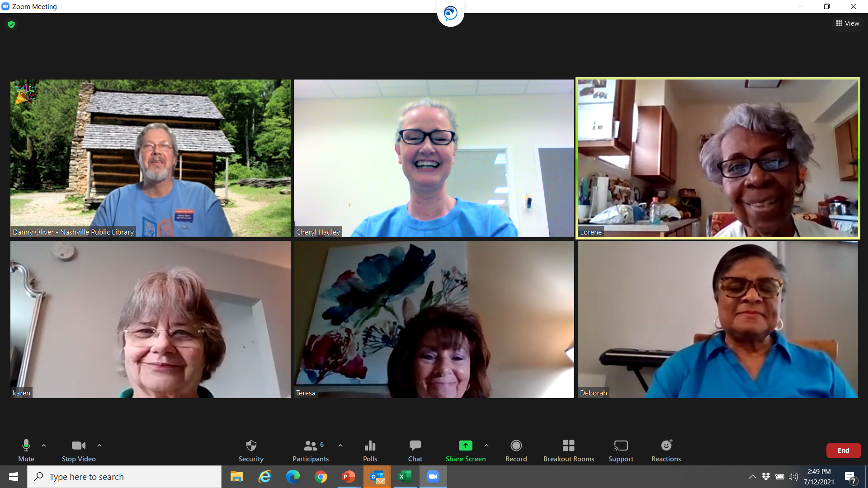Select Cheryl Hadley's video tile
Viewport: 868px width, 488px height.
pos(434,158)
